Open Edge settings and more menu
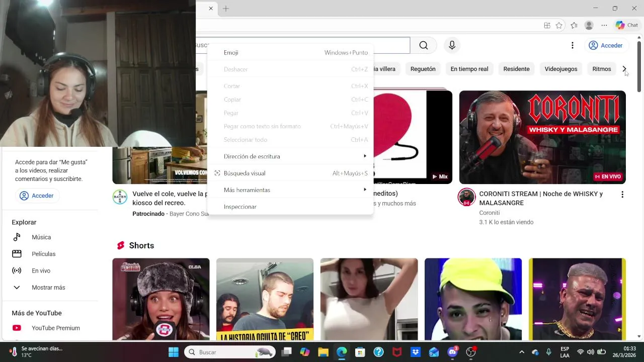 (604, 25)
